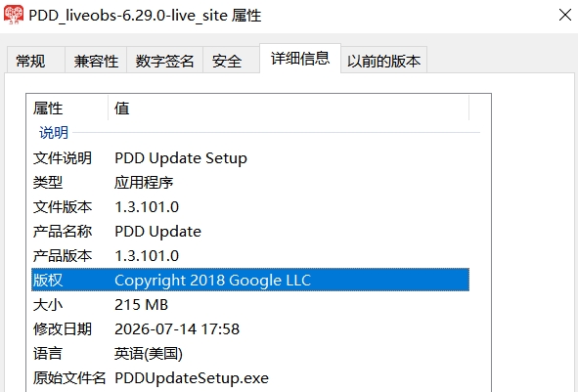The height and width of the screenshot is (392, 578).
Task: Close the properties dialog window
Action: pos(564,15)
